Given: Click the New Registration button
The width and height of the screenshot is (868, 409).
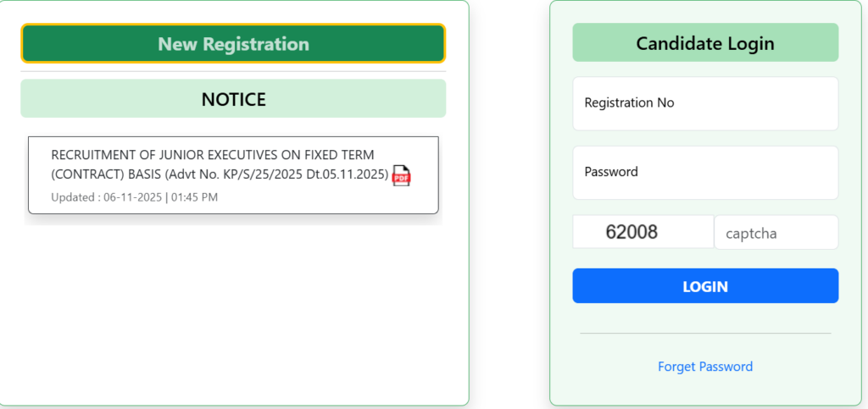Looking at the screenshot, I should (233, 43).
